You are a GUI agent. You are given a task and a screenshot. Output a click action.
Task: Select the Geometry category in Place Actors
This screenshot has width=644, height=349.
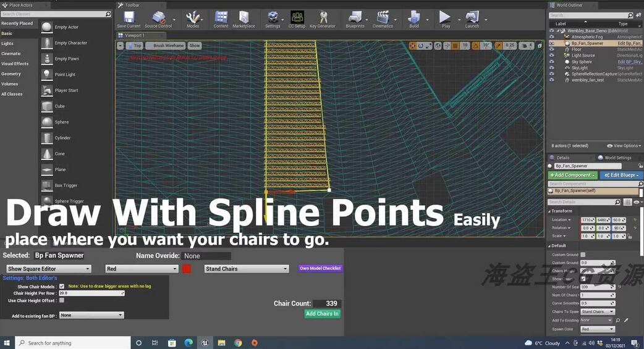[x=11, y=74]
